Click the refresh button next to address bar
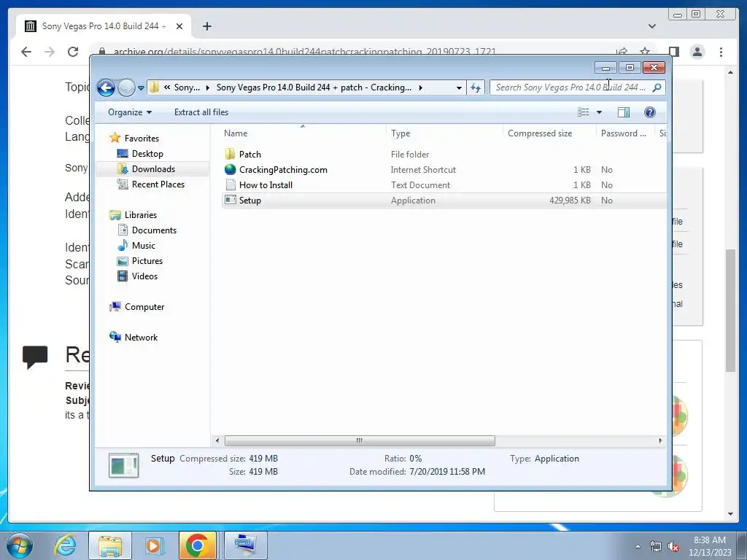This screenshot has height=560, width=747. 476,87
